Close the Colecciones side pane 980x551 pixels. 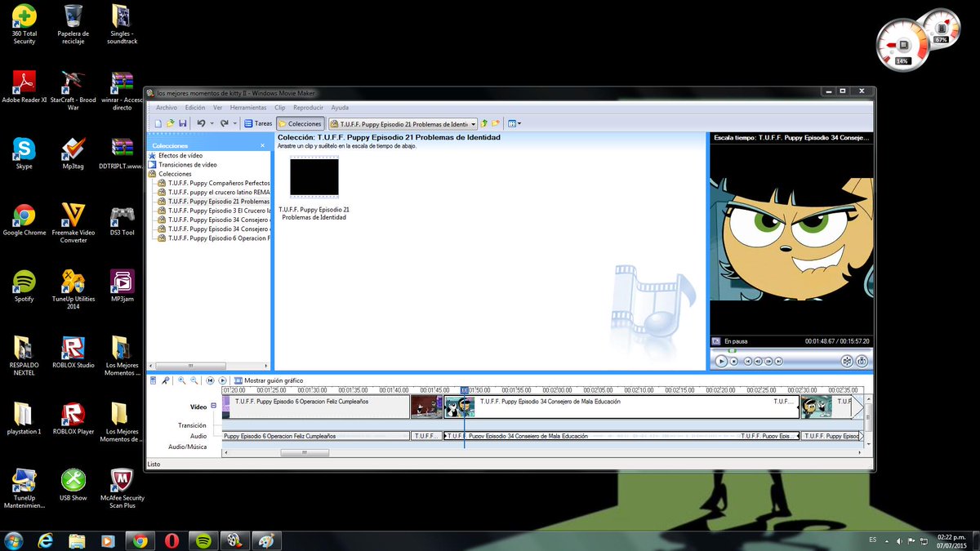click(x=262, y=145)
